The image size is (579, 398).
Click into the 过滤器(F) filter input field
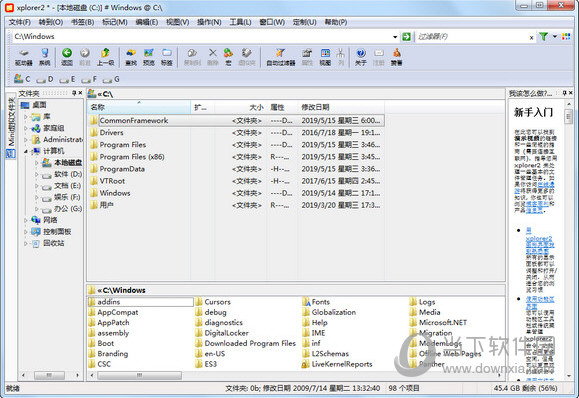[x=471, y=37]
